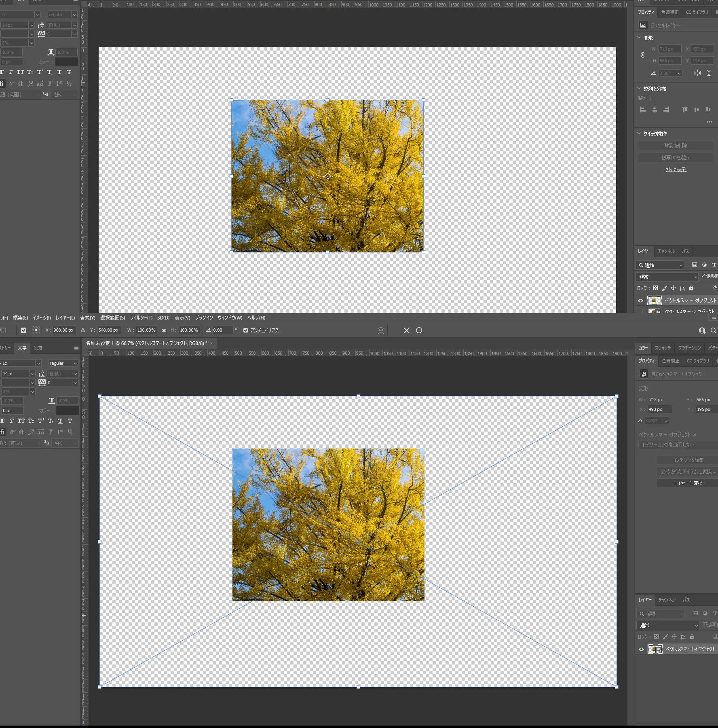Open the share/invite user icon

[x=702, y=330]
